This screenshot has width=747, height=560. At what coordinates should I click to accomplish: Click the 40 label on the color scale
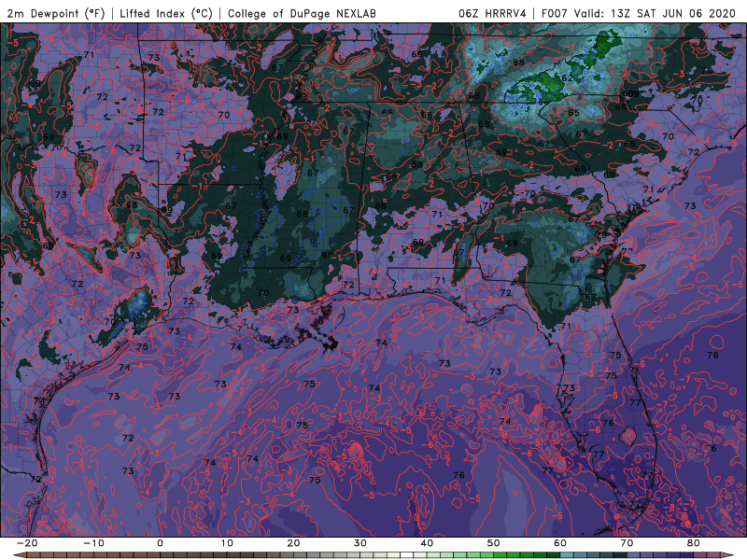[x=427, y=543]
